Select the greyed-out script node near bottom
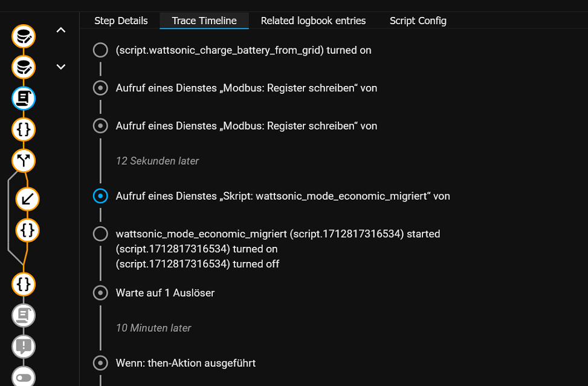 (x=24, y=315)
